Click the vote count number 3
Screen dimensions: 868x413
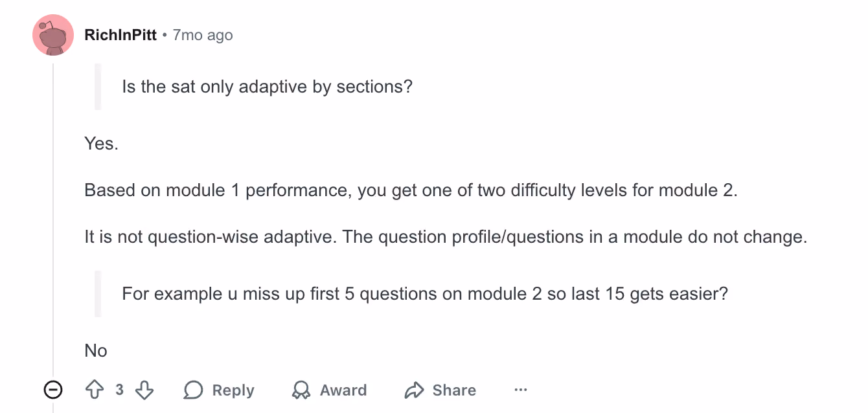pyautogui.click(x=120, y=390)
